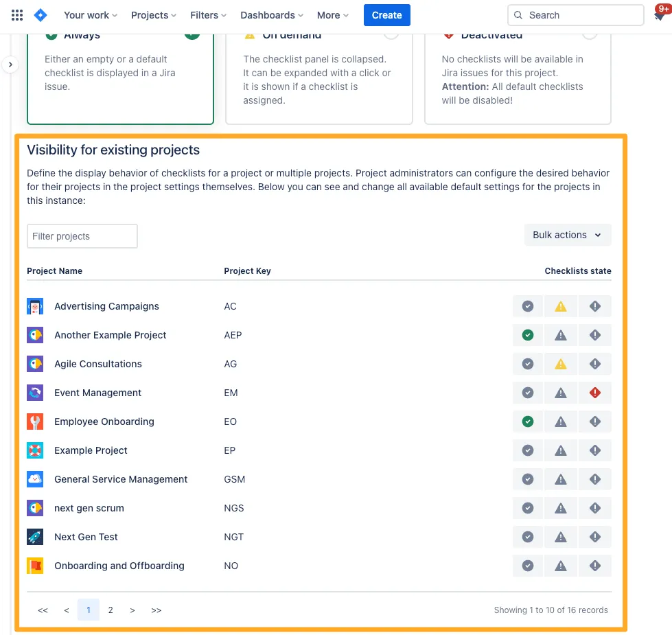Set Advertising Campaigns checklists to Always
Screen dimensions: 672x635
[528, 306]
